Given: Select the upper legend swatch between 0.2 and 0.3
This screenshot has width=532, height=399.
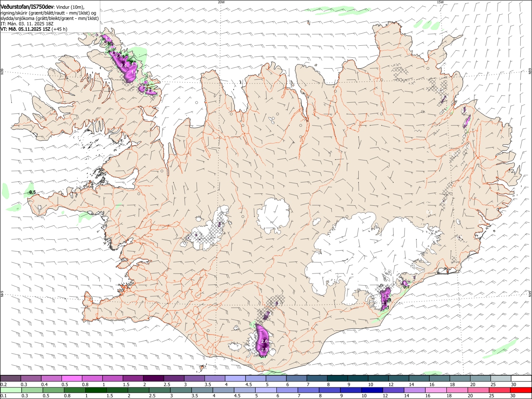Looking at the screenshot, I should tap(11, 378).
